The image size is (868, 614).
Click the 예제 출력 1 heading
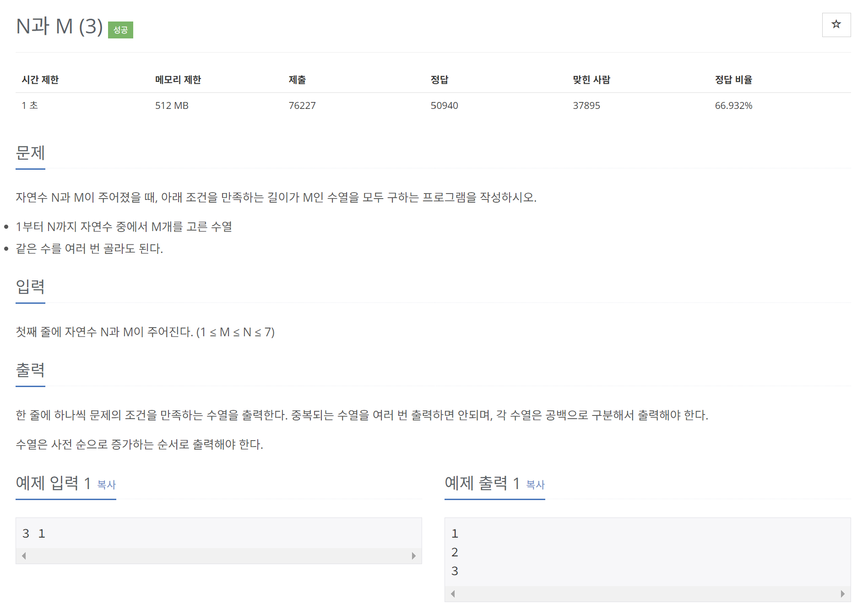[x=482, y=483]
